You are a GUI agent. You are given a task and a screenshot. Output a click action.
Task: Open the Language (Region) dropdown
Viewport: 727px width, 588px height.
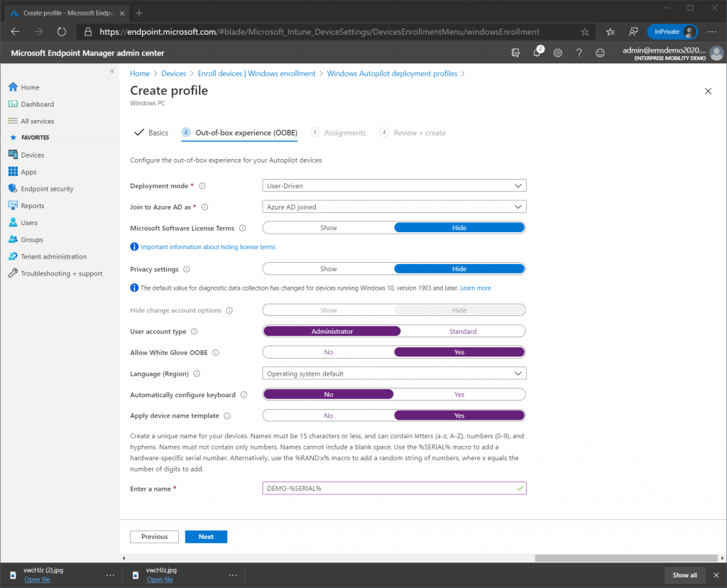pyautogui.click(x=394, y=374)
